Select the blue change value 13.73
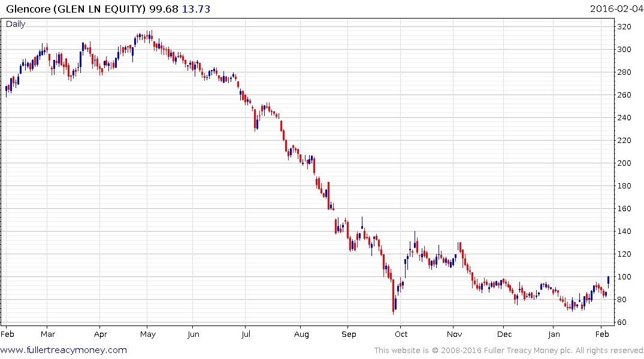Screen dimensions: 644x359 tap(196, 8)
